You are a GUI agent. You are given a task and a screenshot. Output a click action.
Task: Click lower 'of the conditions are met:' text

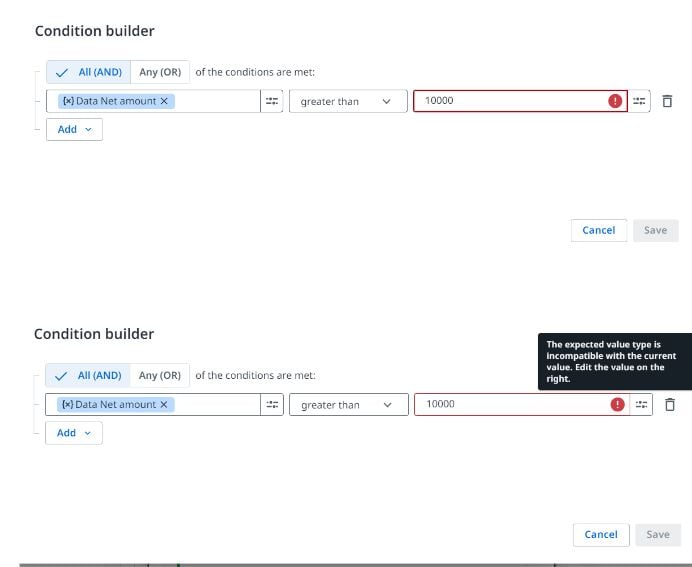point(255,375)
